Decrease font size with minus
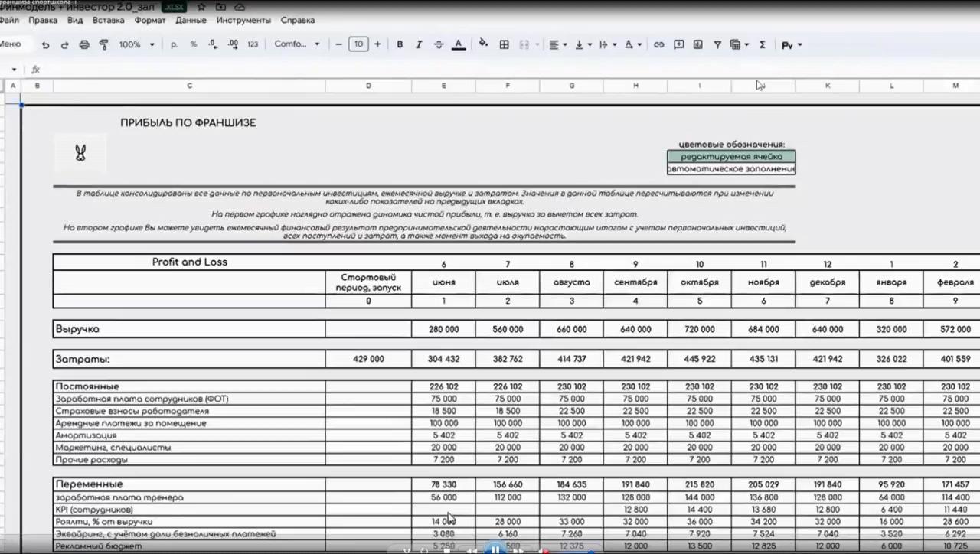980x554 pixels. 339,44
